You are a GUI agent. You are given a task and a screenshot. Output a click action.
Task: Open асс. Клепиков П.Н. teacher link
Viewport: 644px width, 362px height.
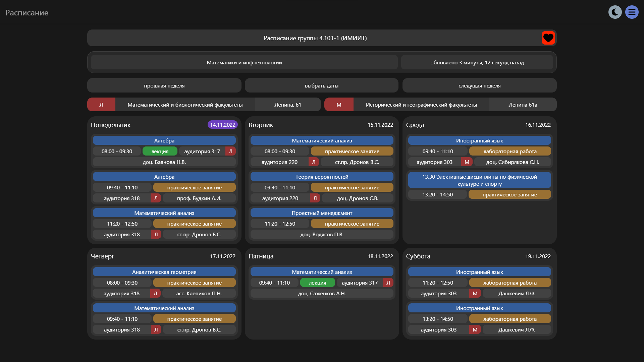[199, 293]
